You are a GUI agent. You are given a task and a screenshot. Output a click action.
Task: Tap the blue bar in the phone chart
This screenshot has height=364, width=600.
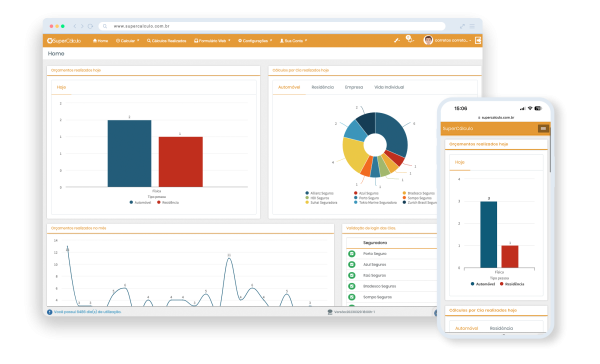point(489,235)
